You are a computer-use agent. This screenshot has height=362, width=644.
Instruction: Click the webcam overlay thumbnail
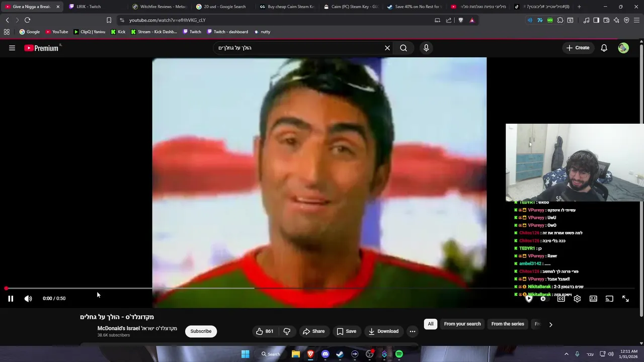(x=575, y=162)
